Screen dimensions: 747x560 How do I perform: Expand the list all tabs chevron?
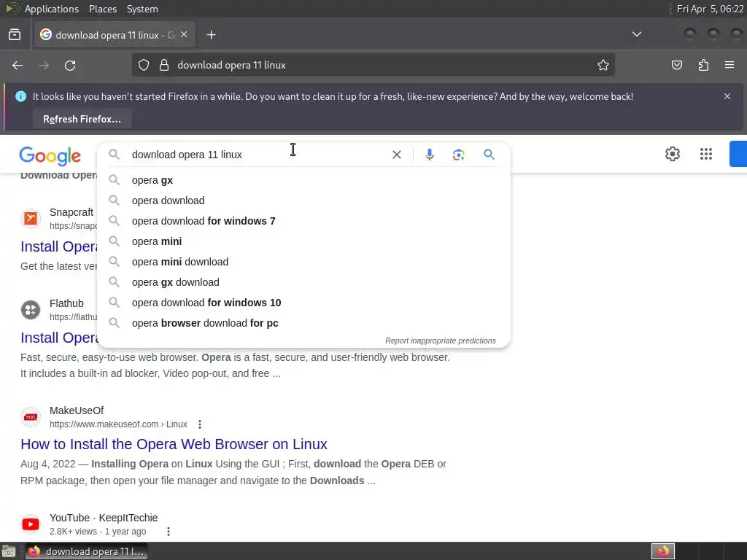point(636,34)
